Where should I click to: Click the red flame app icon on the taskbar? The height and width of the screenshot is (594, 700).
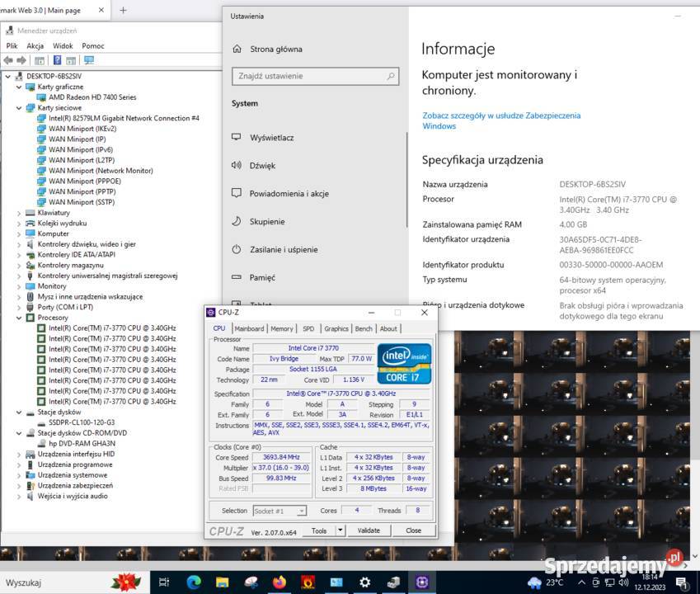coord(308,582)
